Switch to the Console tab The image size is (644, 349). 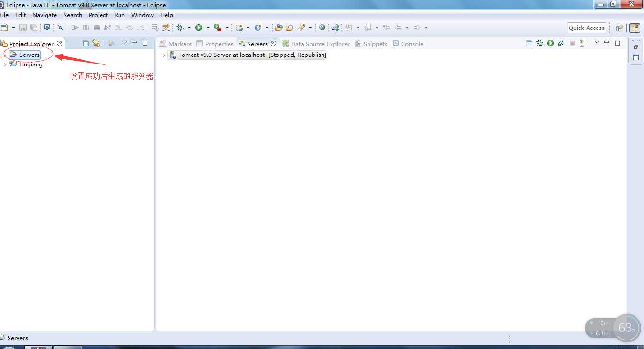[408, 44]
